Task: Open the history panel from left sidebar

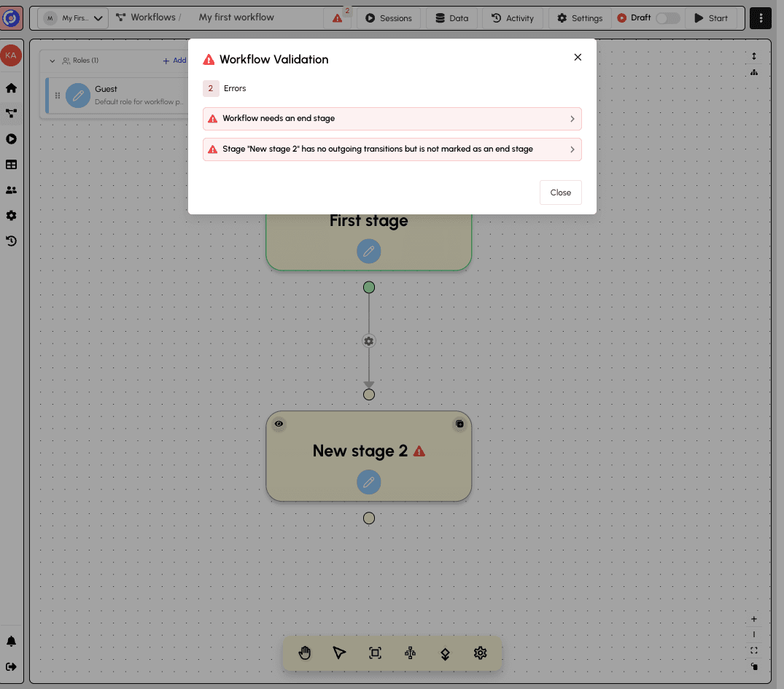Action: pyautogui.click(x=11, y=241)
